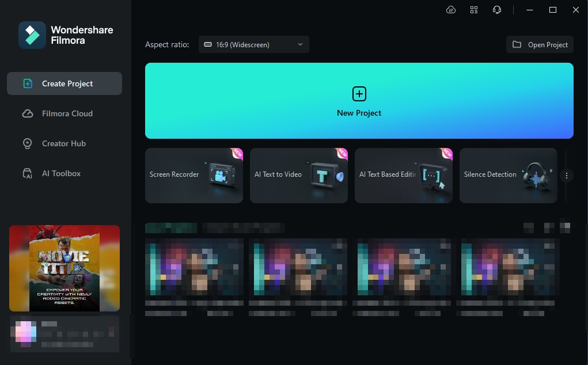Select Creator Hub in the sidebar
The height and width of the screenshot is (365, 588).
click(x=64, y=143)
